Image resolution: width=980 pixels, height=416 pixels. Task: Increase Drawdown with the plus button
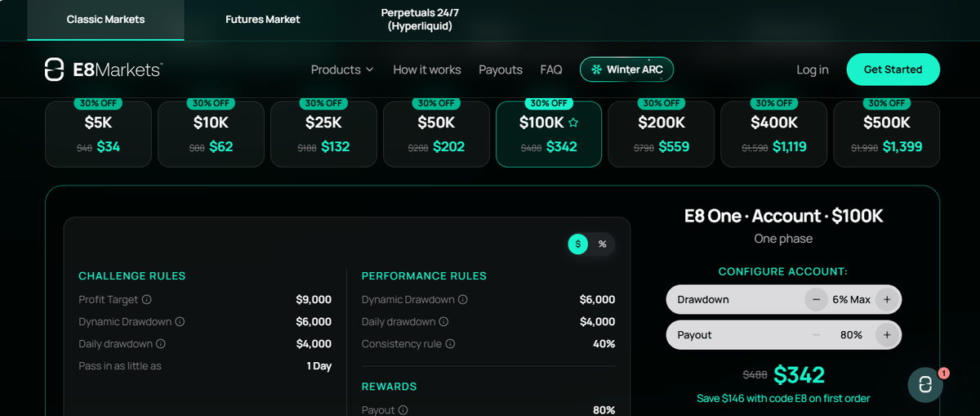887,300
